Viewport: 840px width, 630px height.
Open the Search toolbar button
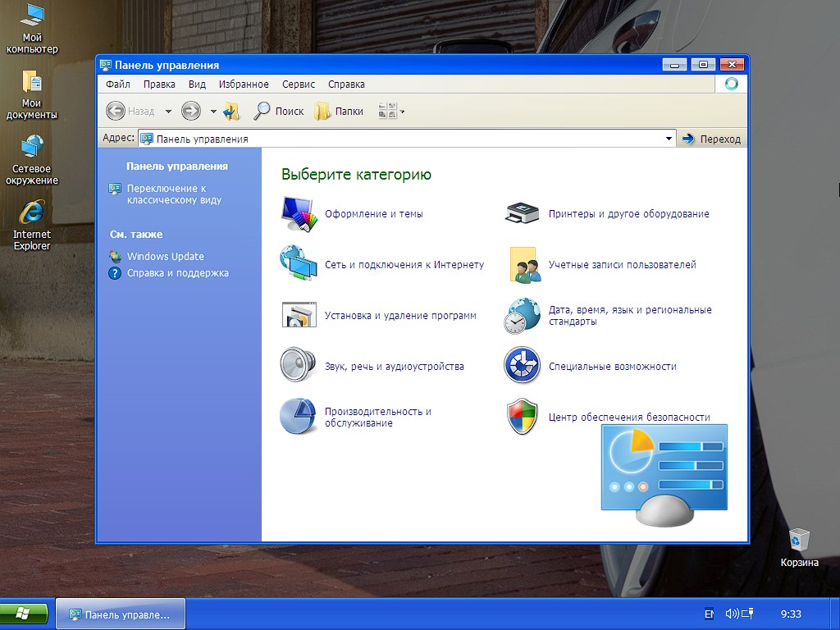(279, 111)
